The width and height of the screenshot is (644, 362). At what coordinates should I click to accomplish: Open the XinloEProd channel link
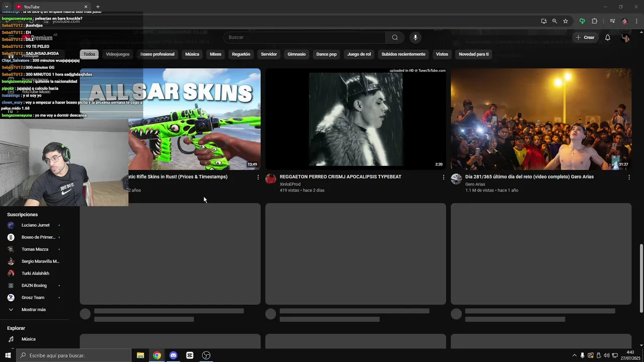tap(290, 184)
